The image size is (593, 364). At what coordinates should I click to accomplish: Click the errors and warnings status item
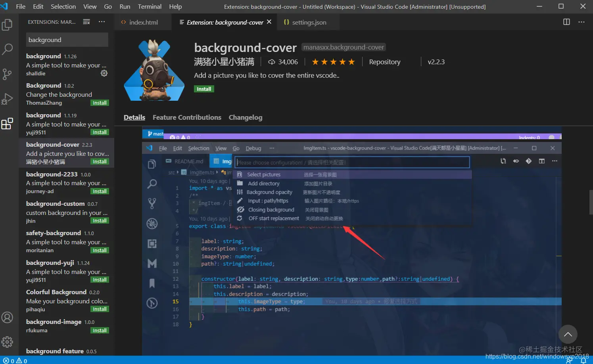[x=15, y=360]
